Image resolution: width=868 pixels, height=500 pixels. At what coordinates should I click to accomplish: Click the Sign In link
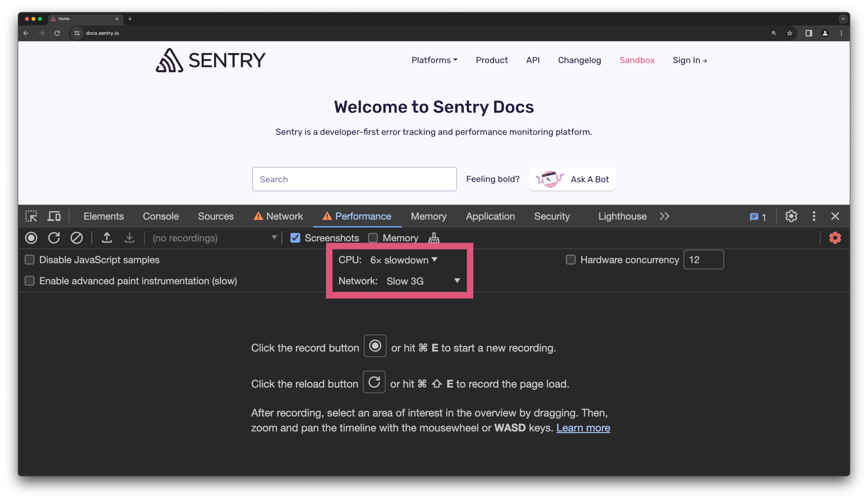coord(690,60)
